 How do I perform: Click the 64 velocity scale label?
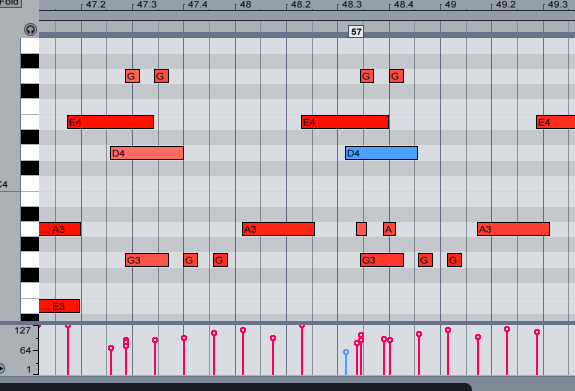[x=25, y=350]
